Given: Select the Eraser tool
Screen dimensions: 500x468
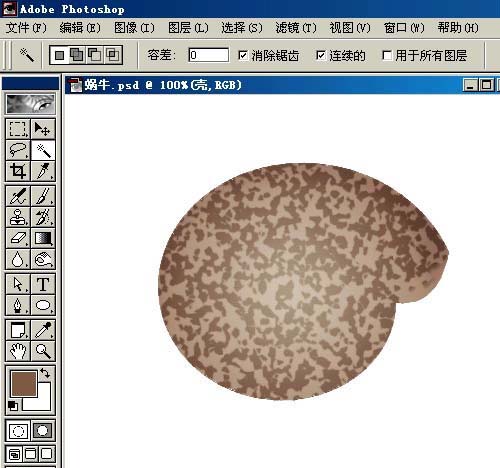Looking at the screenshot, I should point(18,238).
